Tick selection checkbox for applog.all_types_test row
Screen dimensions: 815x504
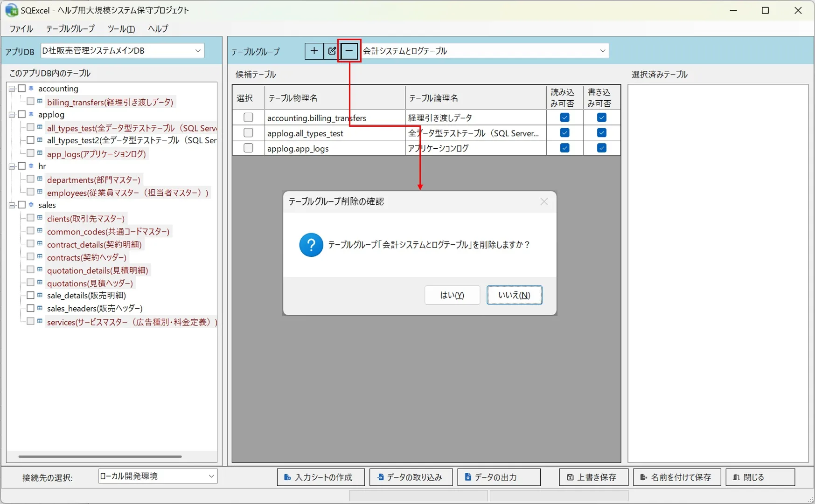[248, 133]
